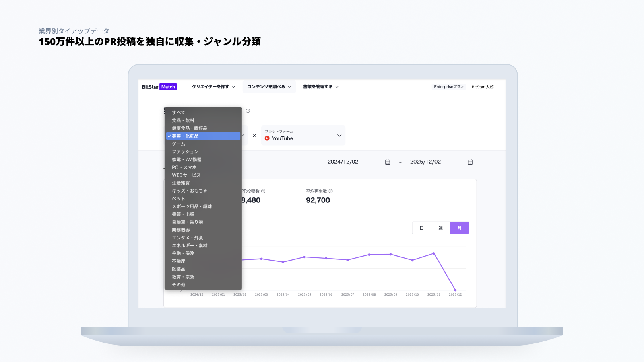The height and width of the screenshot is (362, 644).
Task: Open the コンテンツを調べる menu
Action: click(x=269, y=87)
